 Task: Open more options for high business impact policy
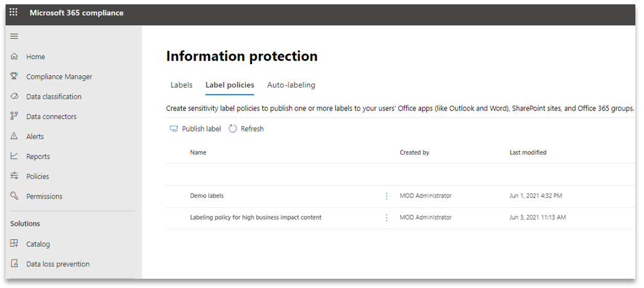(387, 218)
